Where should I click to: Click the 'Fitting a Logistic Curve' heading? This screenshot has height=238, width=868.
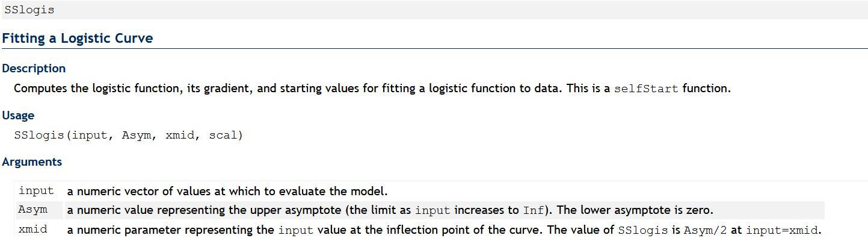click(78, 38)
